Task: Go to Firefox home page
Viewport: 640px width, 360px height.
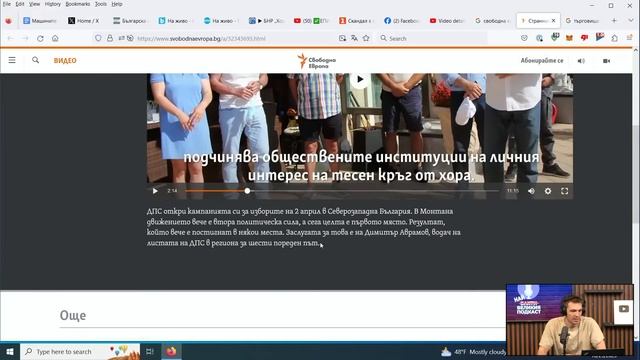Action: click(55, 38)
